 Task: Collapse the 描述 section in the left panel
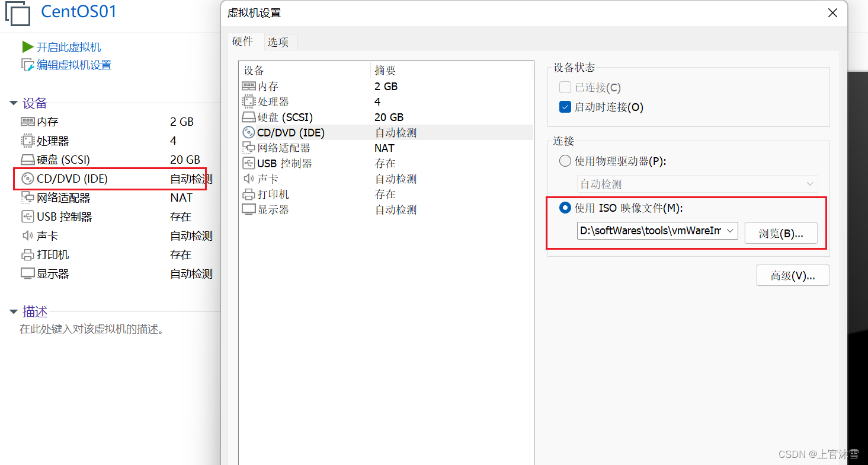point(14,312)
